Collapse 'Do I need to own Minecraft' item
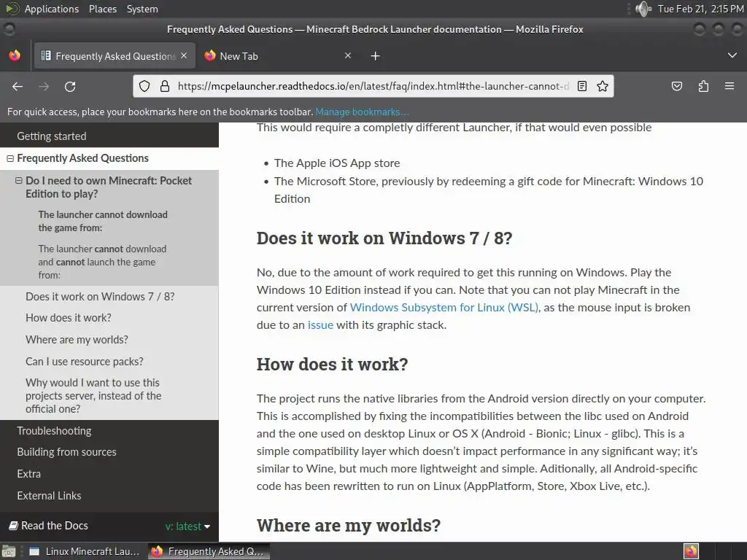 [x=18, y=181]
